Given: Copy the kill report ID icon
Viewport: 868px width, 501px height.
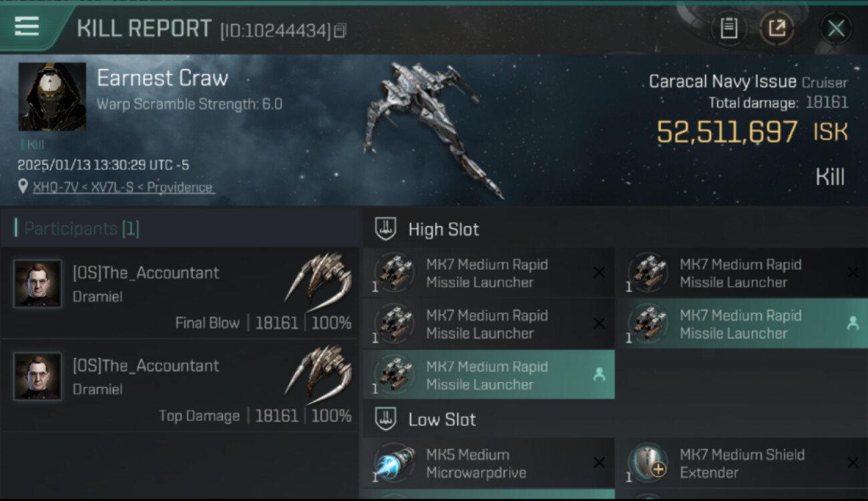Looking at the screenshot, I should [340, 30].
